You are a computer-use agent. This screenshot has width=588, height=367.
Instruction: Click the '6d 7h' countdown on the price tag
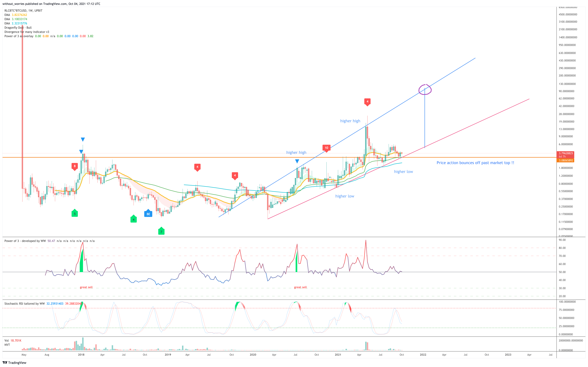562,157
